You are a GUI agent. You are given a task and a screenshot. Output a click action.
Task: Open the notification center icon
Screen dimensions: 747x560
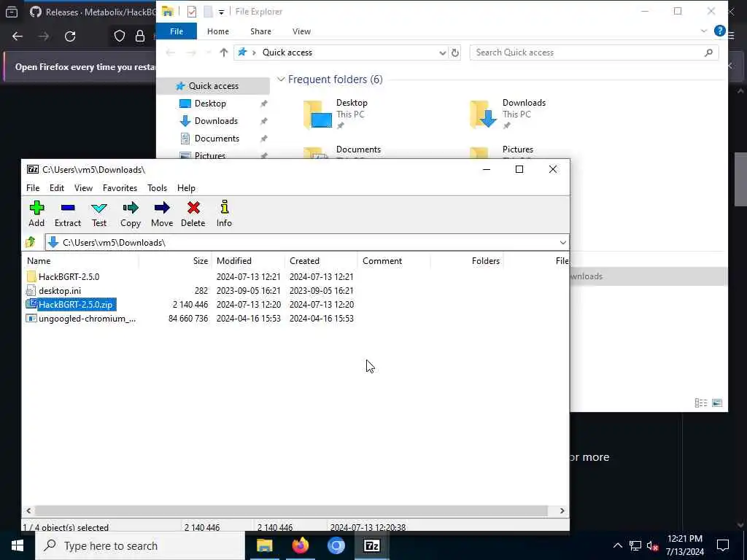[723, 545]
